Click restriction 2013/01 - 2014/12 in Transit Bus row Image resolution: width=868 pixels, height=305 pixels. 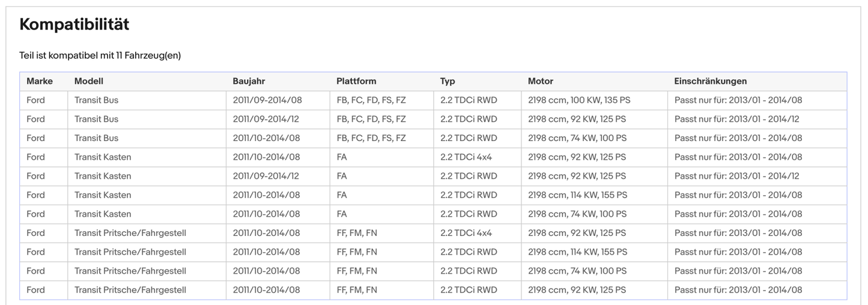click(736, 119)
